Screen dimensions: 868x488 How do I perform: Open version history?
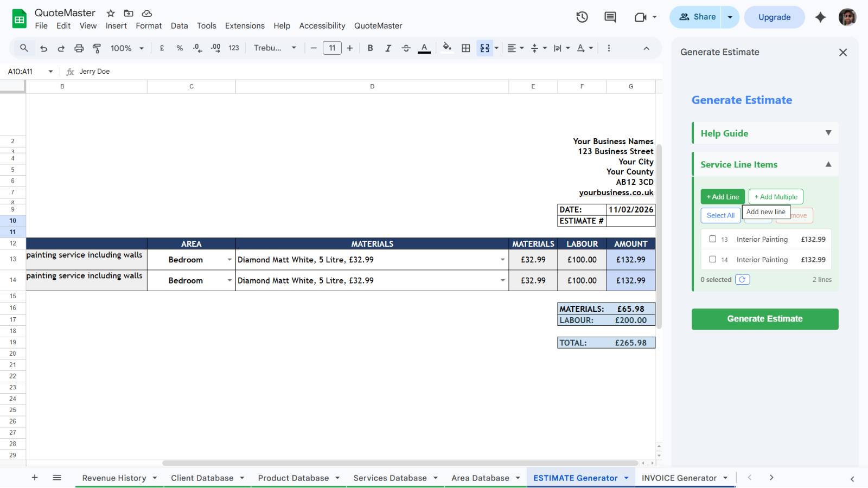(582, 17)
